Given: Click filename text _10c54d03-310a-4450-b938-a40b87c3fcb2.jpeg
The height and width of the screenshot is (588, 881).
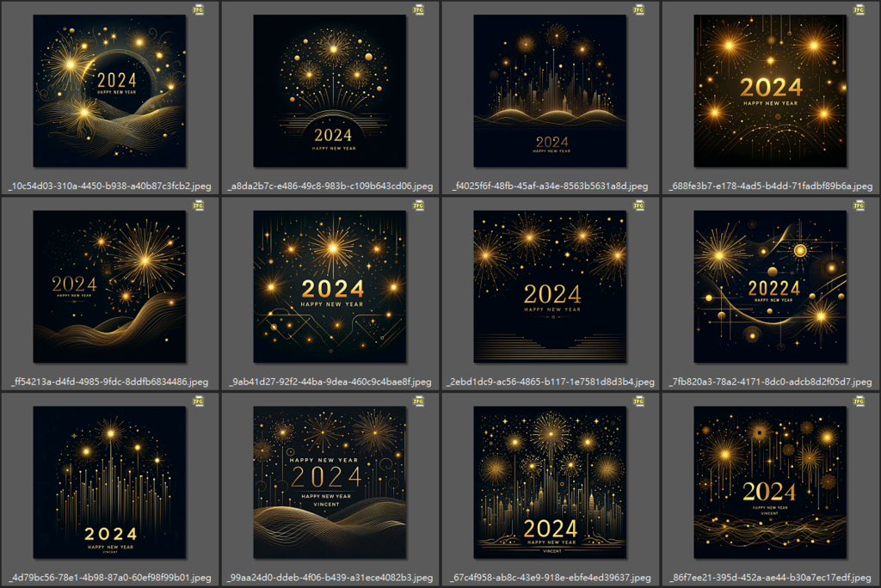Looking at the screenshot, I should (109, 186).
